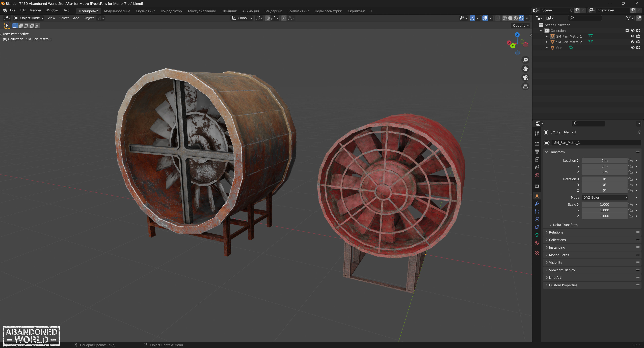The height and width of the screenshot is (348, 644).
Task: Click the pan view hand icon
Action: coord(525,69)
